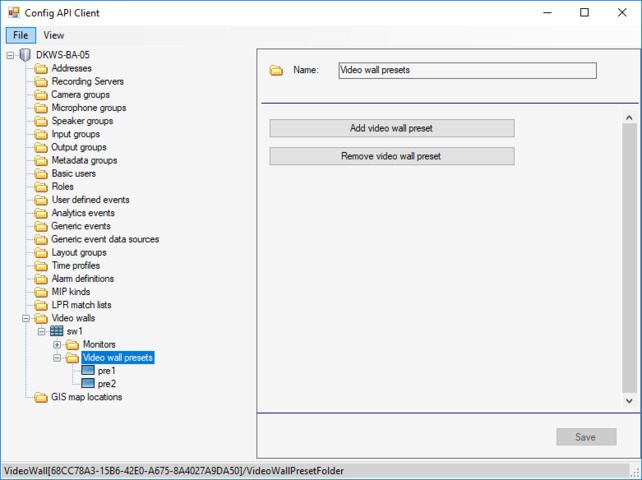
Task: Collapse the sw1 tree node
Action: click(x=41, y=331)
